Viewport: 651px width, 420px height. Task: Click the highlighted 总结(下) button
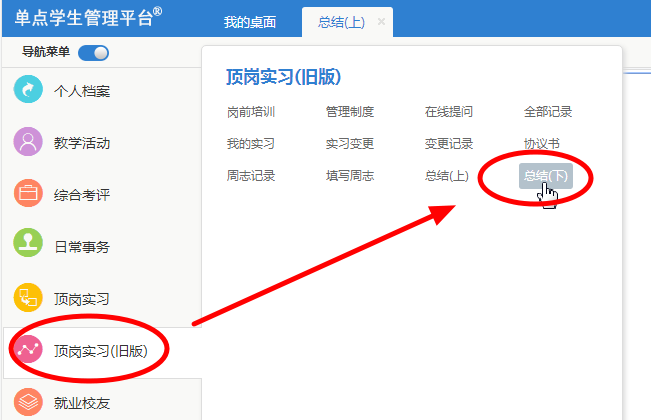546,176
